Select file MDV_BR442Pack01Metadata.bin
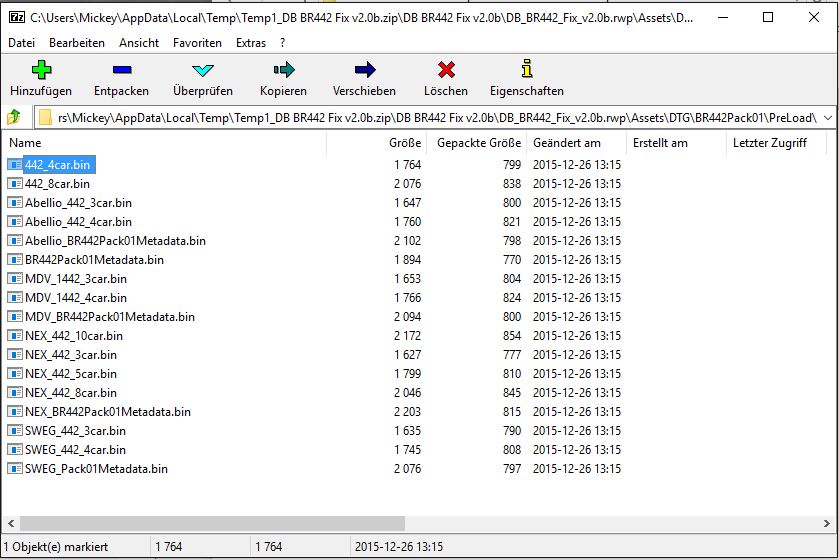The image size is (839, 559). tap(110, 317)
